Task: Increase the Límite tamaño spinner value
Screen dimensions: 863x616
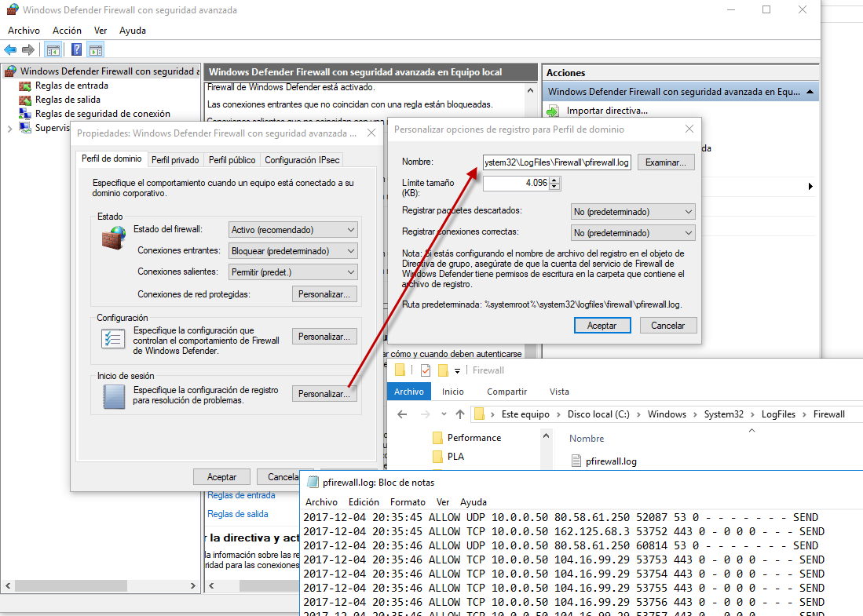Action: [554, 180]
